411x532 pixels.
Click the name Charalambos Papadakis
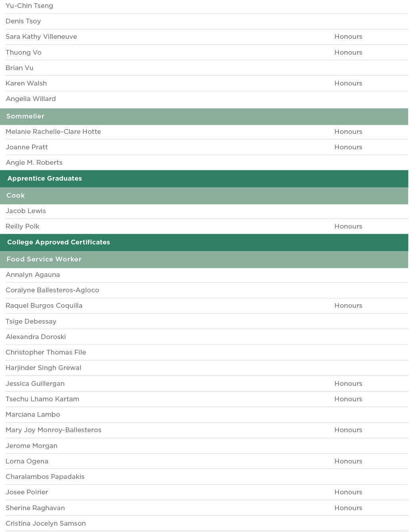[45, 477]
